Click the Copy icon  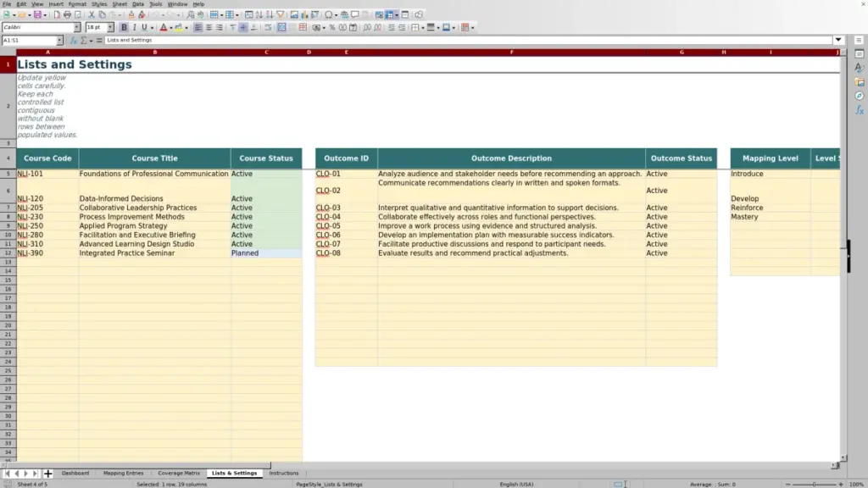click(102, 15)
